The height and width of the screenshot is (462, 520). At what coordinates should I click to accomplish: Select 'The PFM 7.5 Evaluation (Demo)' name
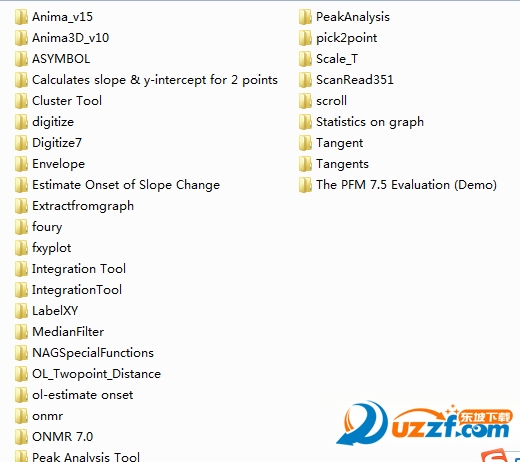coord(406,185)
